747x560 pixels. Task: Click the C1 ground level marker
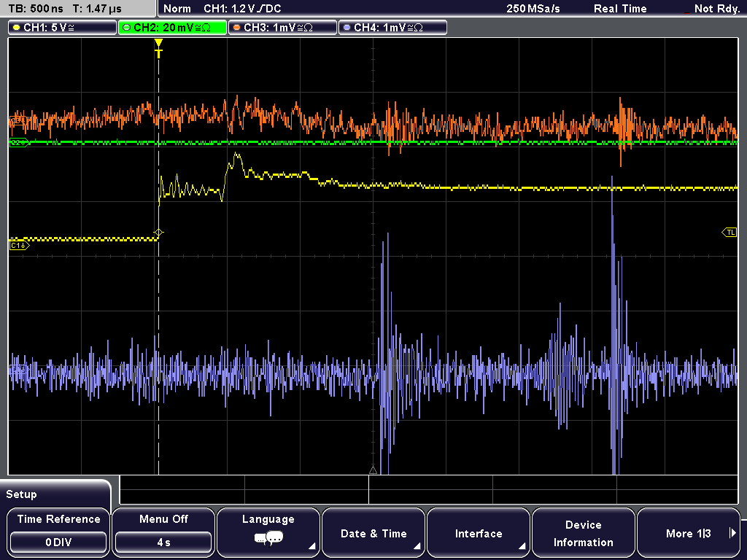[x=19, y=245]
